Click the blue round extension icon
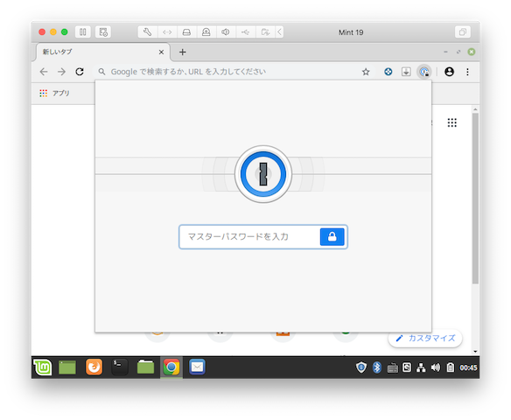The image size is (511, 420). (388, 72)
